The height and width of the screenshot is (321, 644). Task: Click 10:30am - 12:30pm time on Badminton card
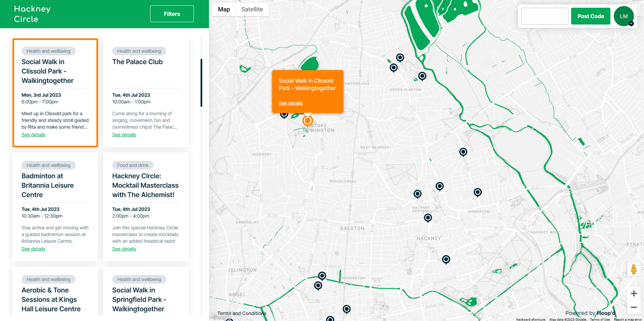click(42, 216)
